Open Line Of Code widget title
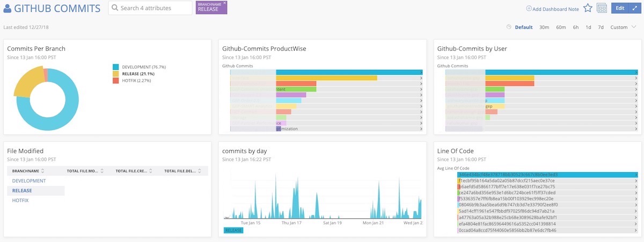The height and width of the screenshot is (242, 644). point(456,151)
